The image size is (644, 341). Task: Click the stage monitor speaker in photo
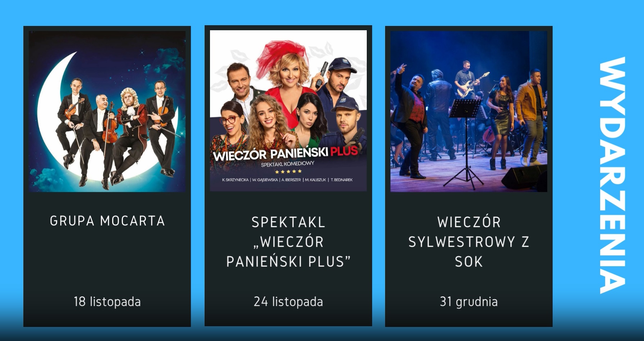click(x=524, y=178)
